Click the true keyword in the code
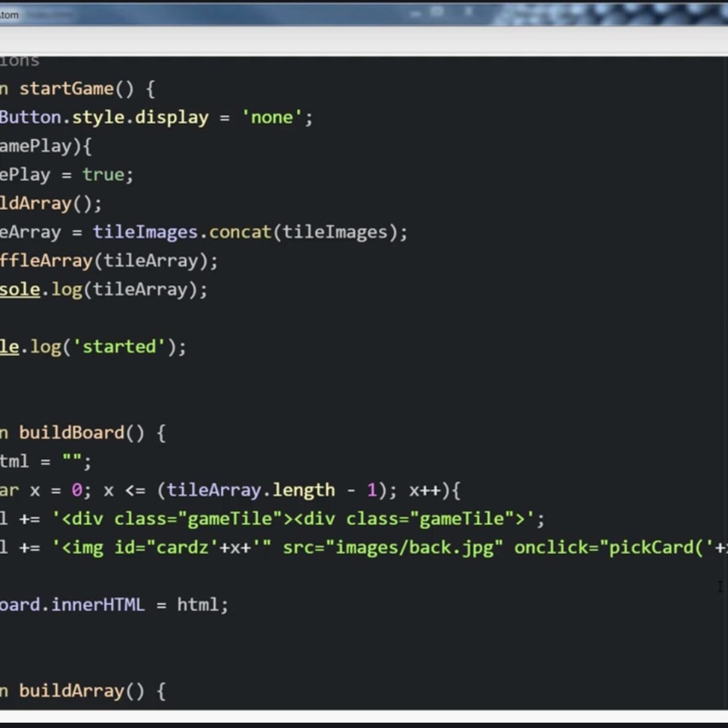Viewport: 728px width, 728px height. [103, 175]
